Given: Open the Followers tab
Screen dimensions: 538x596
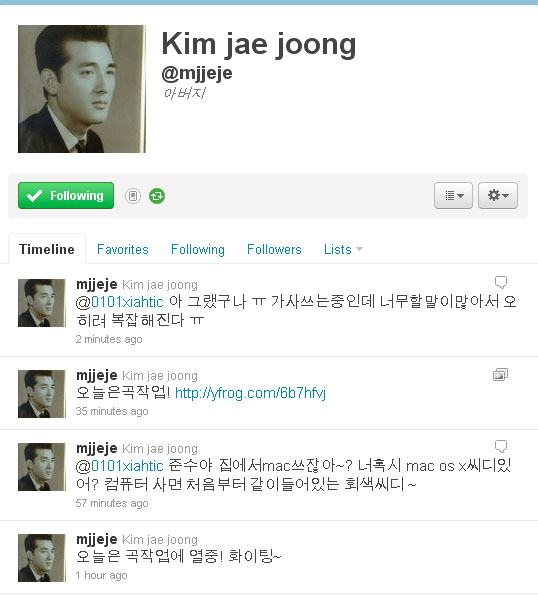Looking at the screenshot, I should 274,249.
